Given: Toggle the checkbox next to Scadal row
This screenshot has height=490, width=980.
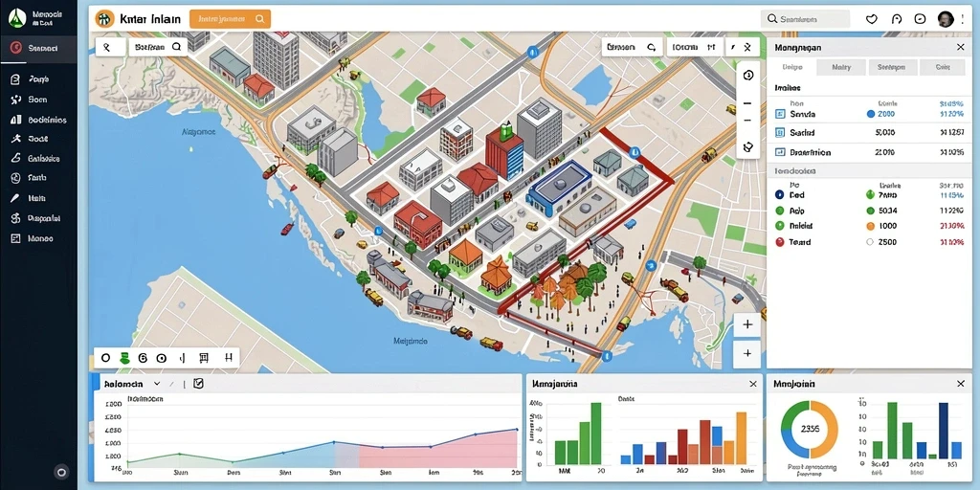Looking at the screenshot, I should point(779,132).
